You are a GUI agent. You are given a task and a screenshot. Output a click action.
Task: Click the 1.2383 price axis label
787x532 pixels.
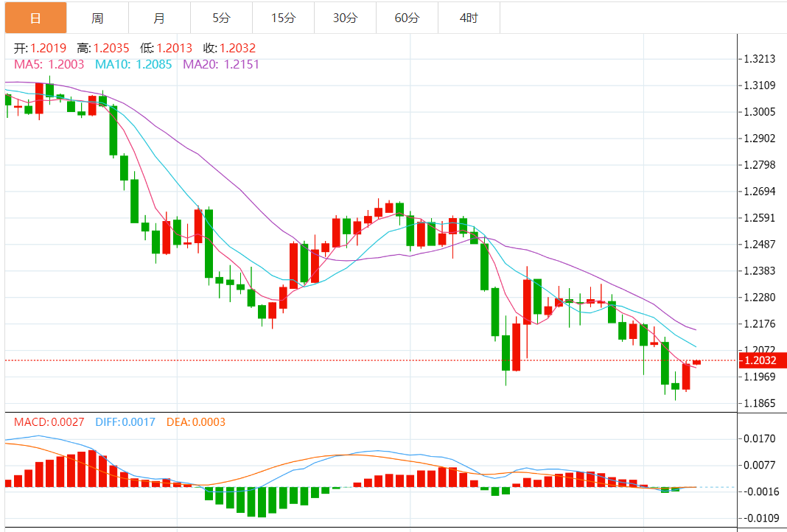coord(760,270)
